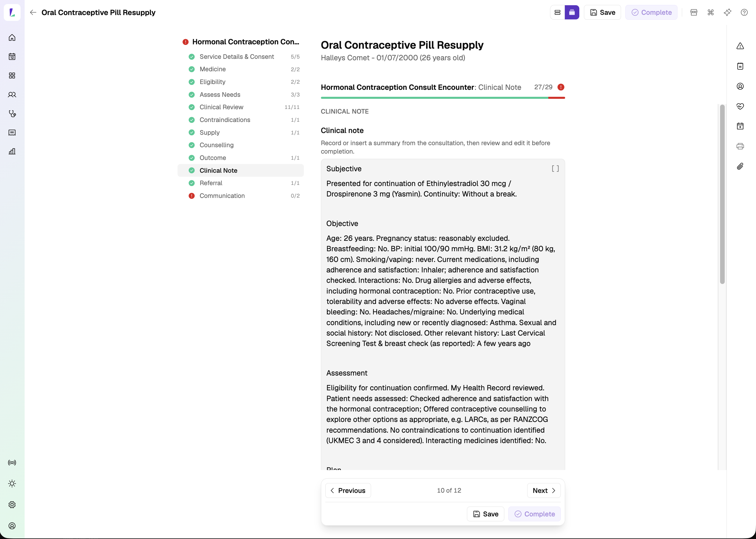The width and height of the screenshot is (756, 539).
Task: Open the stethoscope clinical services icon
Action: click(12, 114)
